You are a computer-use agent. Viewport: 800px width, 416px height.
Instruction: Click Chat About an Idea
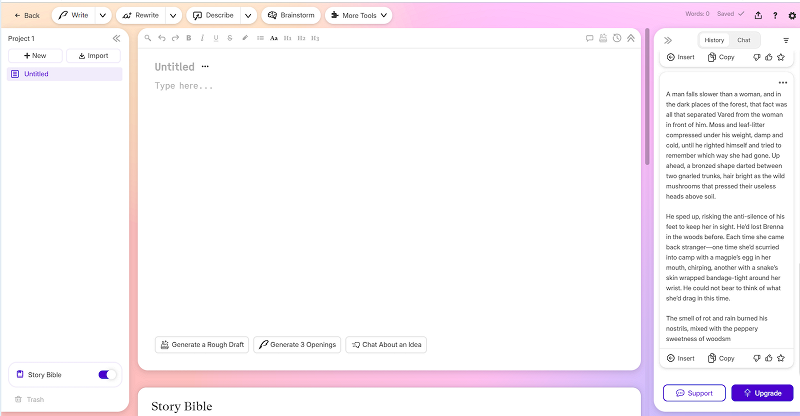pos(386,345)
